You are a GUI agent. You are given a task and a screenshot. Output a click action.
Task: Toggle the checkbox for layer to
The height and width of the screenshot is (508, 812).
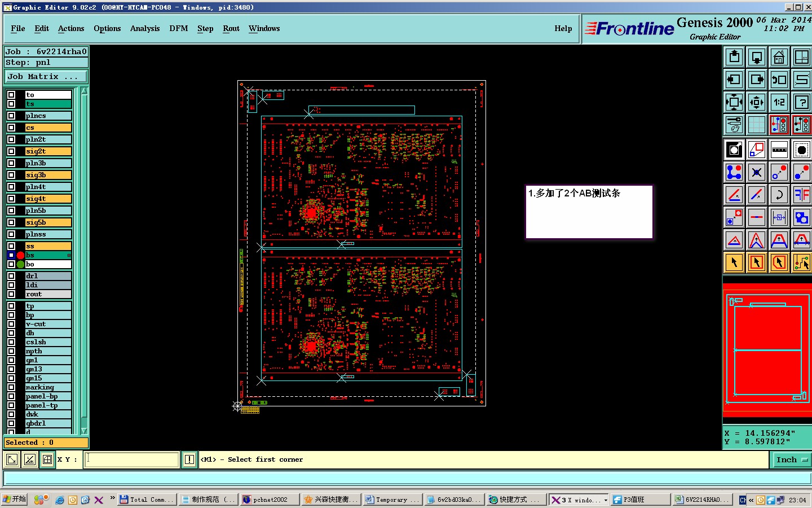point(11,95)
